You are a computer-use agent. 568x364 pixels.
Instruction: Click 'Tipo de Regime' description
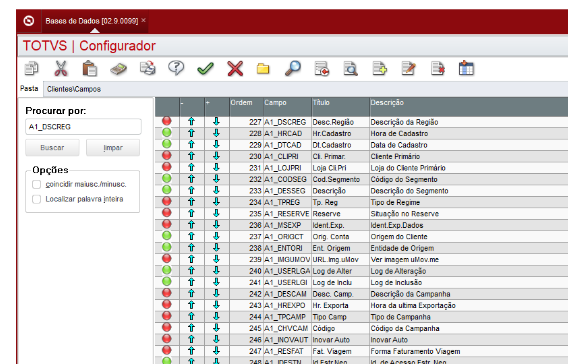395,202
